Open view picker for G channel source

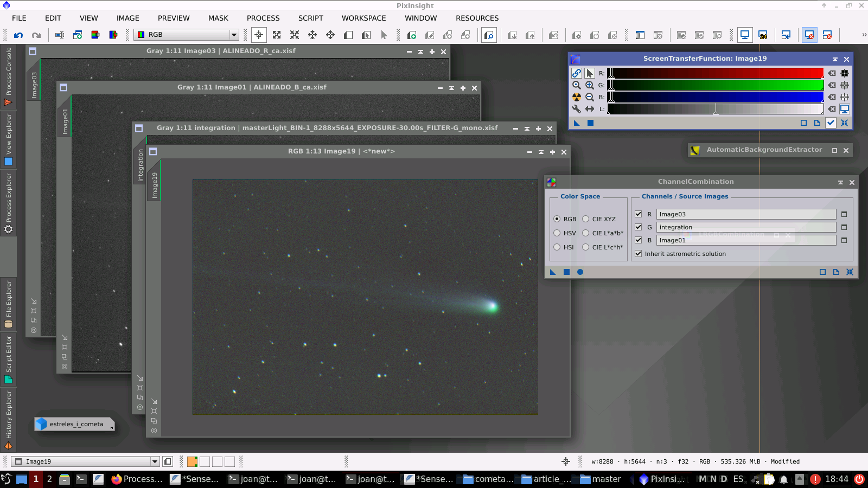(x=844, y=227)
